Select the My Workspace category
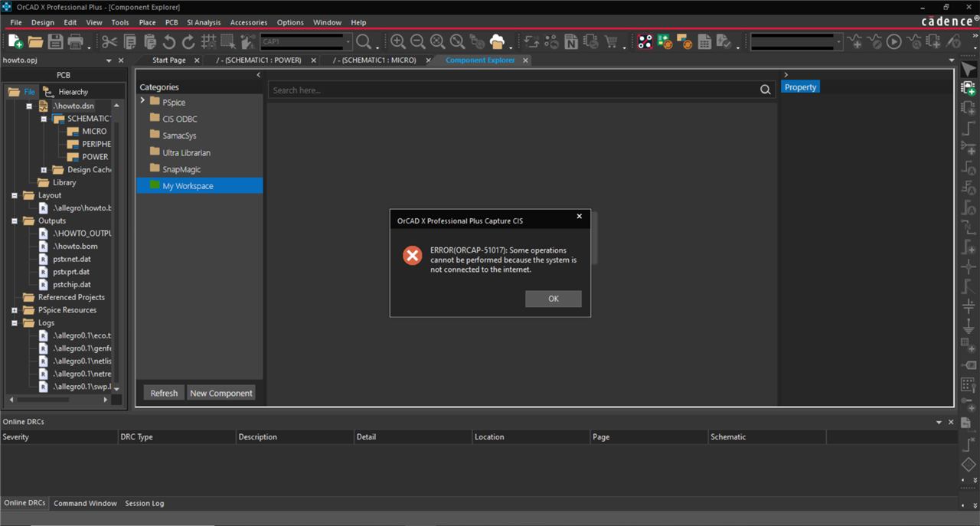Viewport: 980px width, 526px height. pyautogui.click(x=199, y=186)
